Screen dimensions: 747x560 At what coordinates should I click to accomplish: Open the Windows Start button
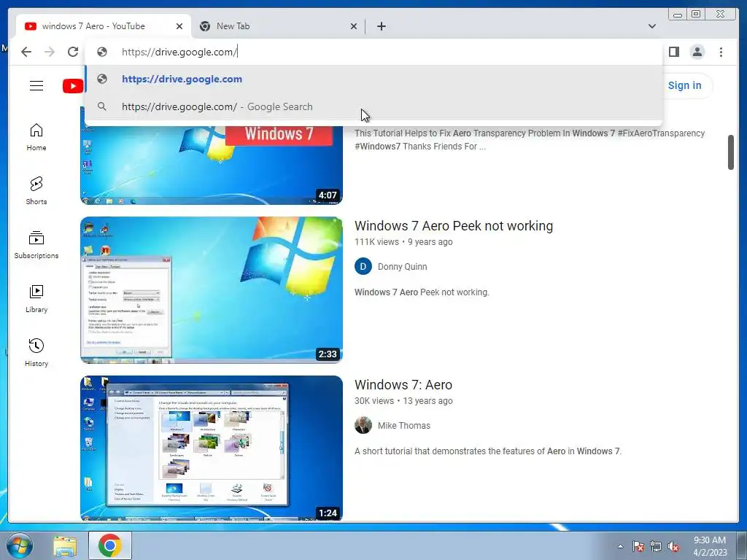pyautogui.click(x=20, y=545)
